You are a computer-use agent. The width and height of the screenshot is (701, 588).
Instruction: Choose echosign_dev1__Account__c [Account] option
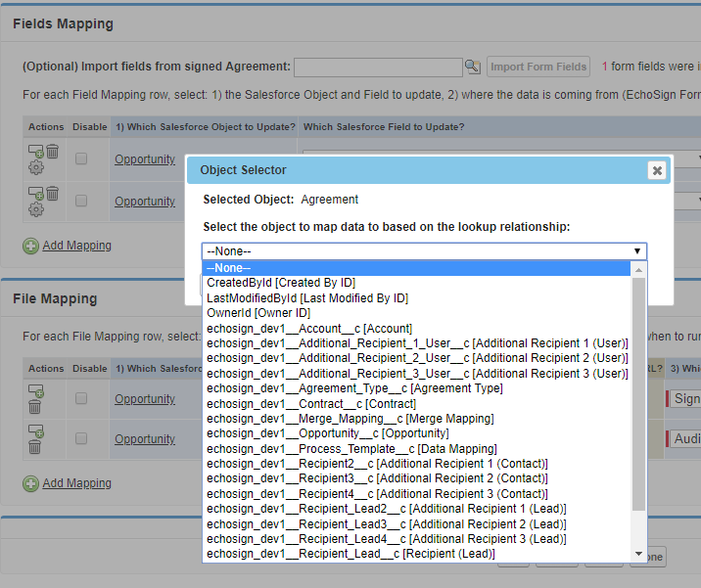[309, 329]
